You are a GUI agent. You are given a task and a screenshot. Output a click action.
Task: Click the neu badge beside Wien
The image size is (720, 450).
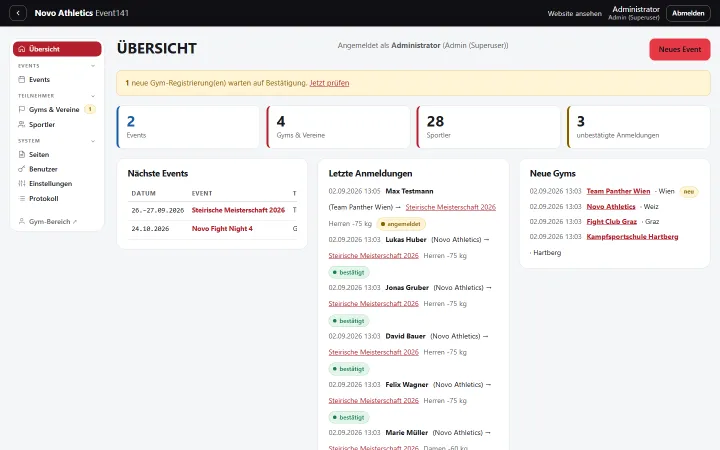click(x=688, y=191)
